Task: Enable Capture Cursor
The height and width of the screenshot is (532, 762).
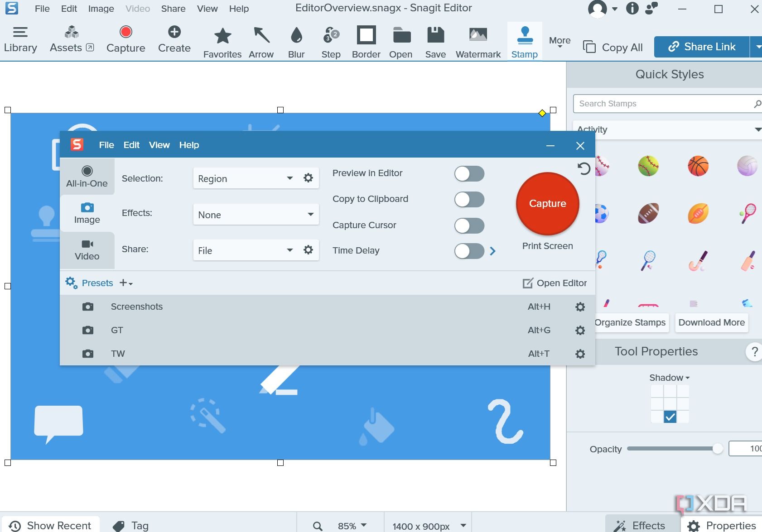Action: (470, 225)
